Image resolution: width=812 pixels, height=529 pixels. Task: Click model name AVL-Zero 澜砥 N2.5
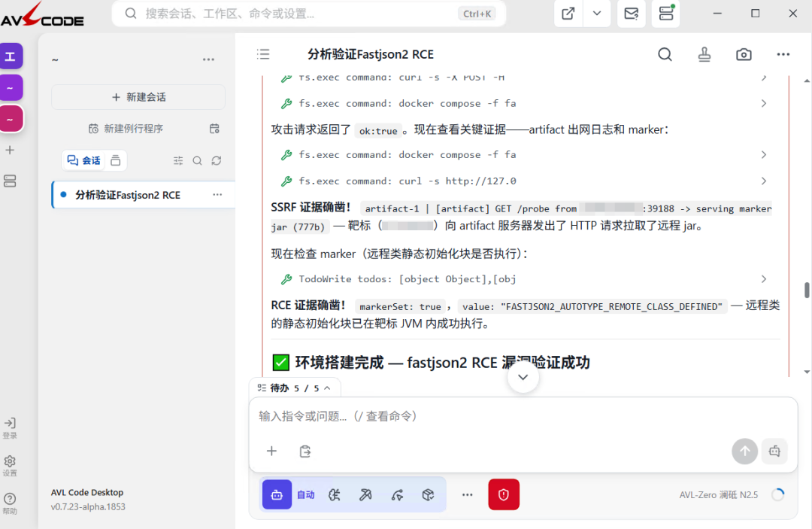click(719, 495)
